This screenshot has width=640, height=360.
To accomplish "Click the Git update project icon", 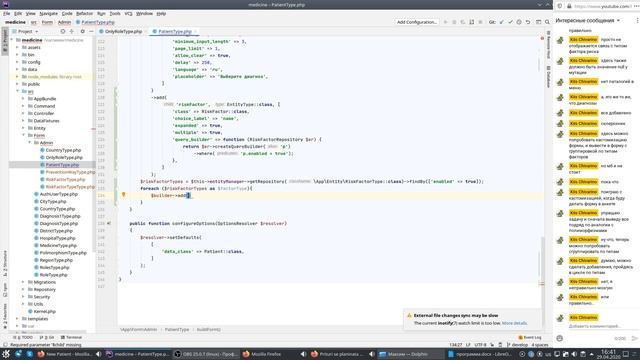I will pyautogui.click(x=502, y=22).
